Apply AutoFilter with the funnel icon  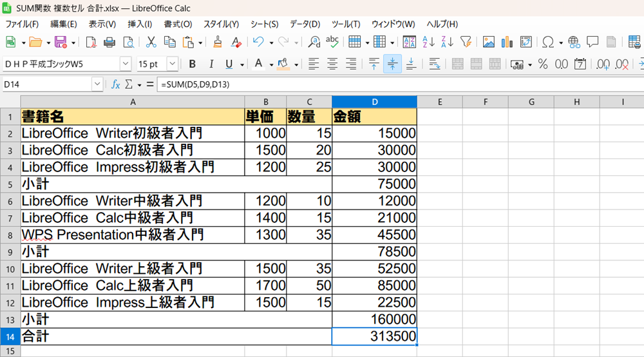coord(466,42)
